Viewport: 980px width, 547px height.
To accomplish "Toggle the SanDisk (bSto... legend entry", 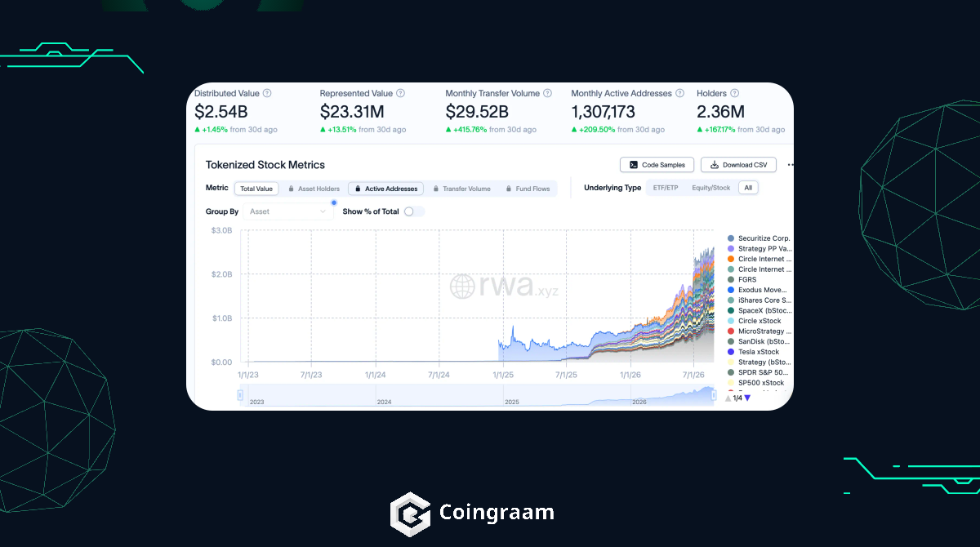I will pos(759,341).
